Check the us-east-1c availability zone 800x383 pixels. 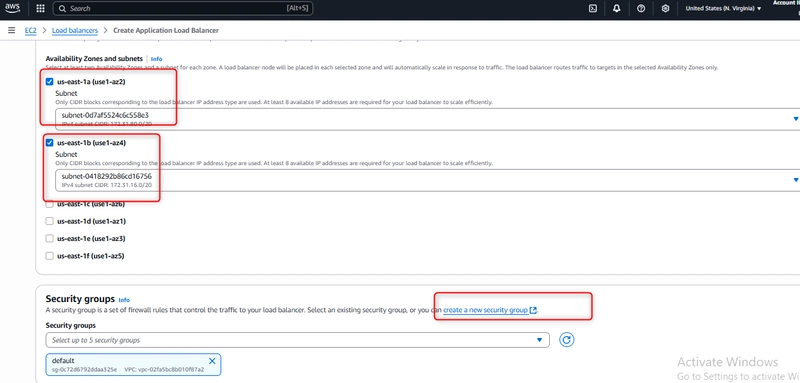coord(49,204)
